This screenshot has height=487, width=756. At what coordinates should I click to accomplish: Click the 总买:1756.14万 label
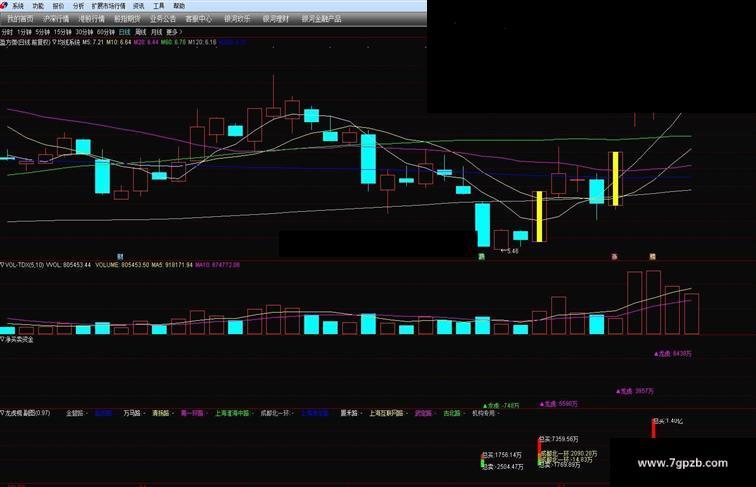(502, 455)
